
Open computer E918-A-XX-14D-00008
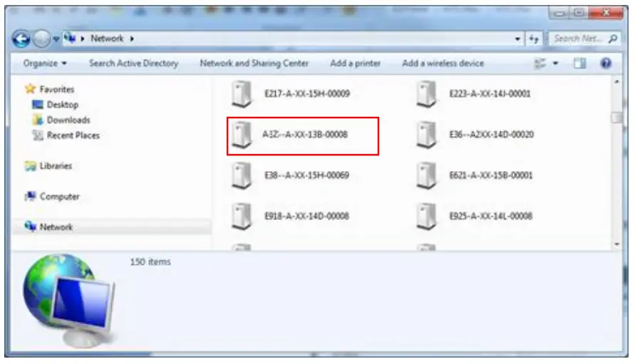(x=306, y=216)
